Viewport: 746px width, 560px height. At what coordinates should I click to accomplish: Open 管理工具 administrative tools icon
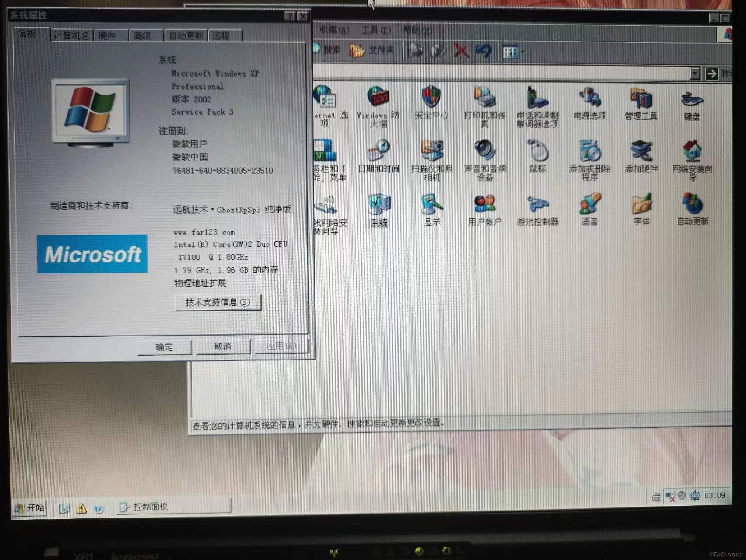coord(641,103)
